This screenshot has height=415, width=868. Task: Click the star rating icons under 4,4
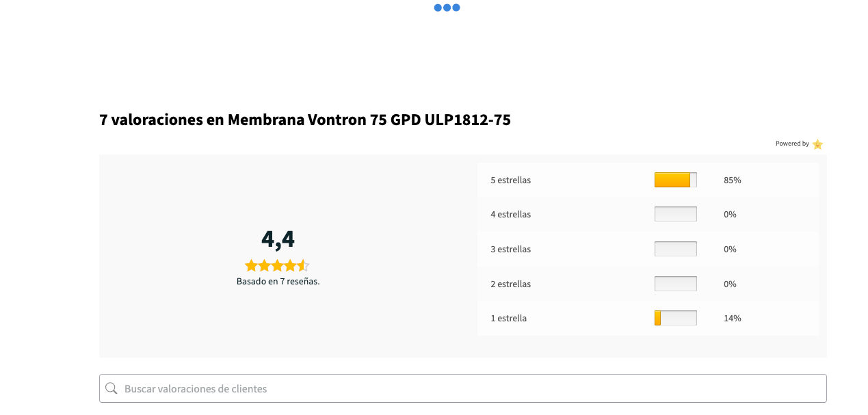click(x=278, y=266)
